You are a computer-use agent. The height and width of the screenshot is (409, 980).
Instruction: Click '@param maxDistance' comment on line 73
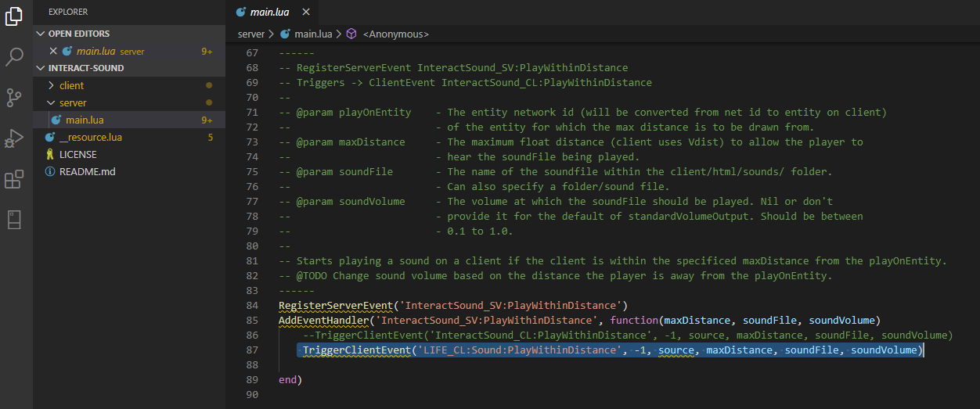pyautogui.click(x=351, y=142)
